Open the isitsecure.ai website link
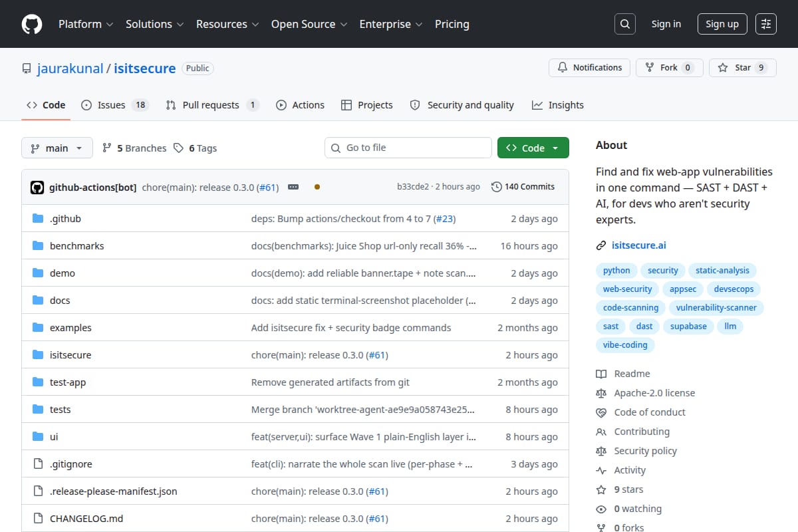Image resolution: width=798 pixels, height=532 pixels. (x=638, y=245)
